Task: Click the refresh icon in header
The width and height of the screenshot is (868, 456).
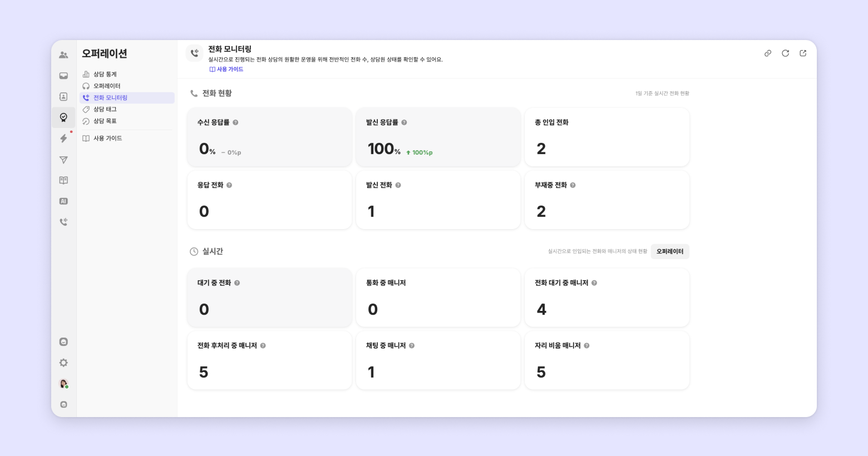Action: point(785,53)
